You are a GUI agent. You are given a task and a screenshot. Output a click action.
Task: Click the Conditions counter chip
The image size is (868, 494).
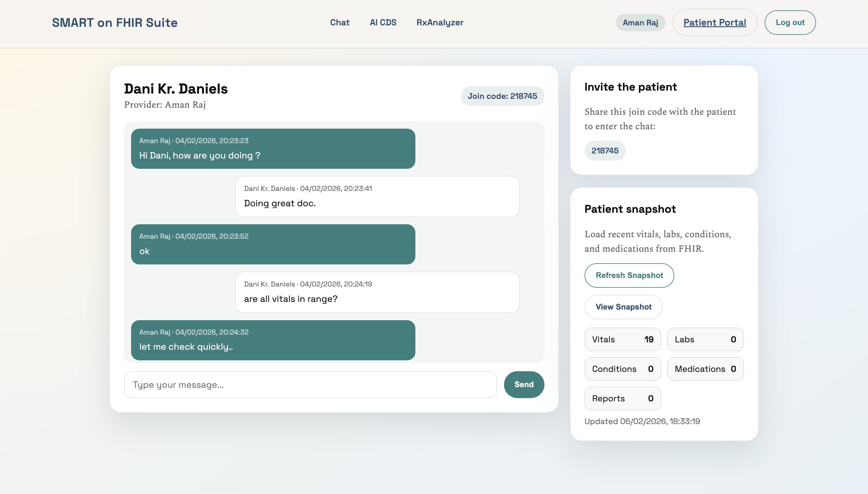[x=622, y=369]
